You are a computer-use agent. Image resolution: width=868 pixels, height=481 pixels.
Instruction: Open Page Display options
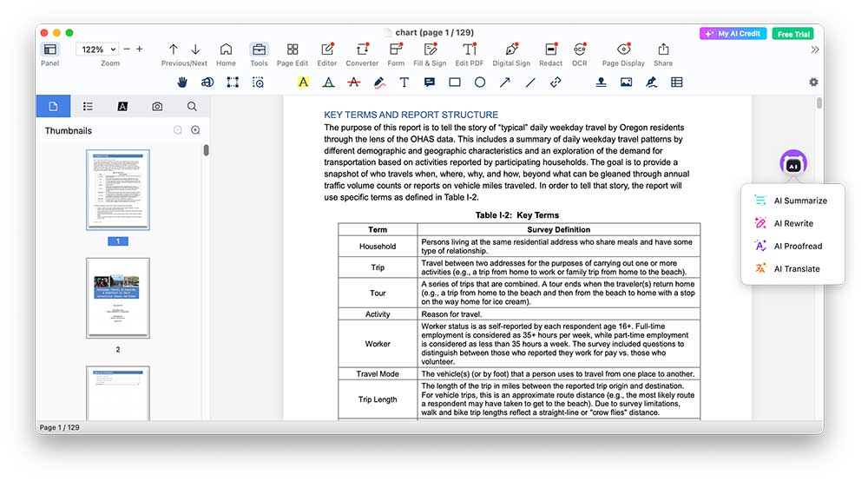point(623,54)
